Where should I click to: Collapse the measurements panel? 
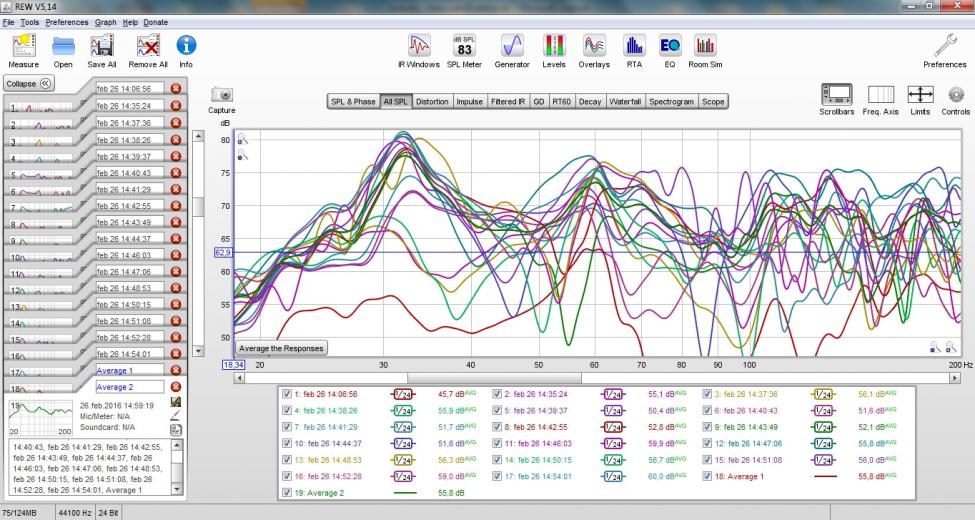(31, 84)
